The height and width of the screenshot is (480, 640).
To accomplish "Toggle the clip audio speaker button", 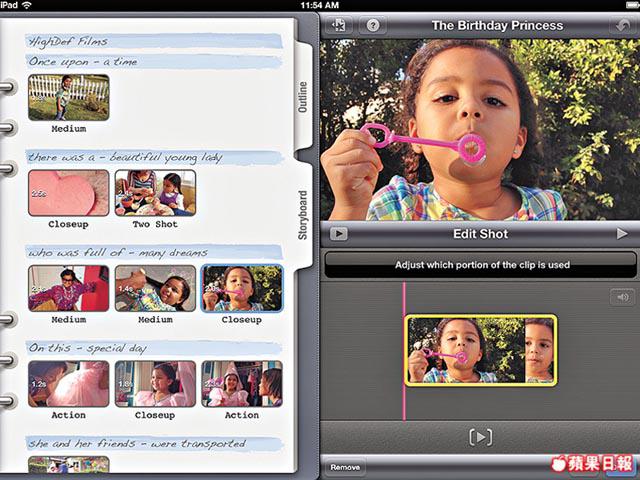I will coord(622,297).
